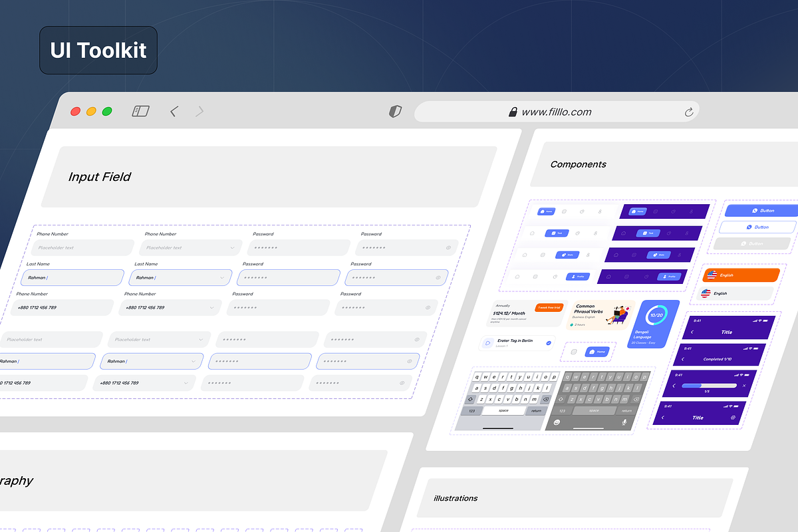Viewport: 798px width, 532px height.
Task: Open the unlabeled Rahman dropdown
Action: point(152,361)
